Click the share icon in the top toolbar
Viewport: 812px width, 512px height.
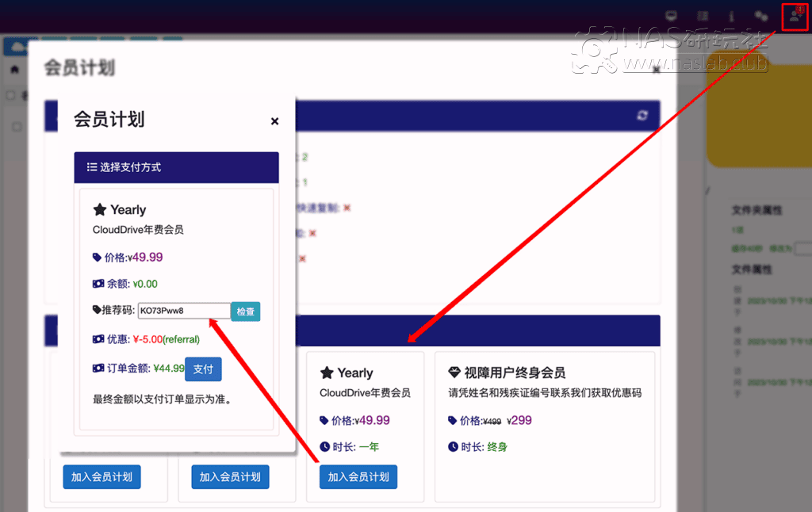(761, 15)
